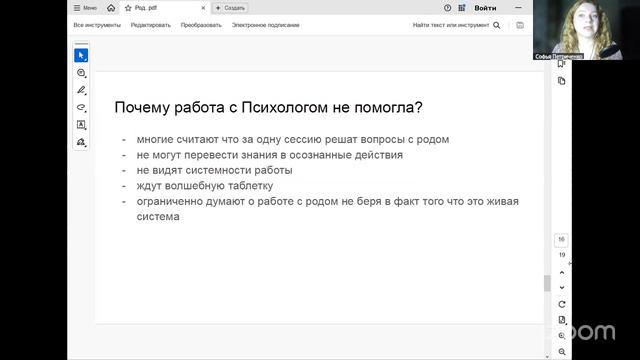Select the stamp signature tool
The width and height of the screenshot is (640, 360).
[x=81, y=142]
